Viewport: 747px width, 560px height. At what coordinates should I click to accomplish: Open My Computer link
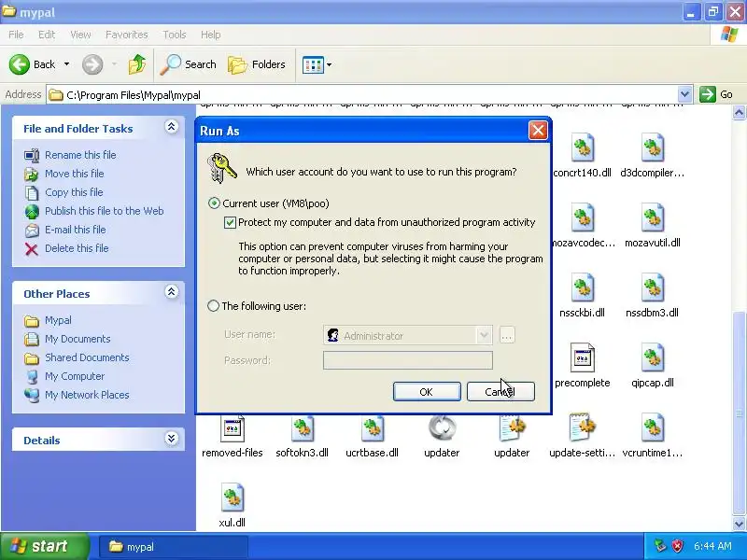(x=75, y=376)
